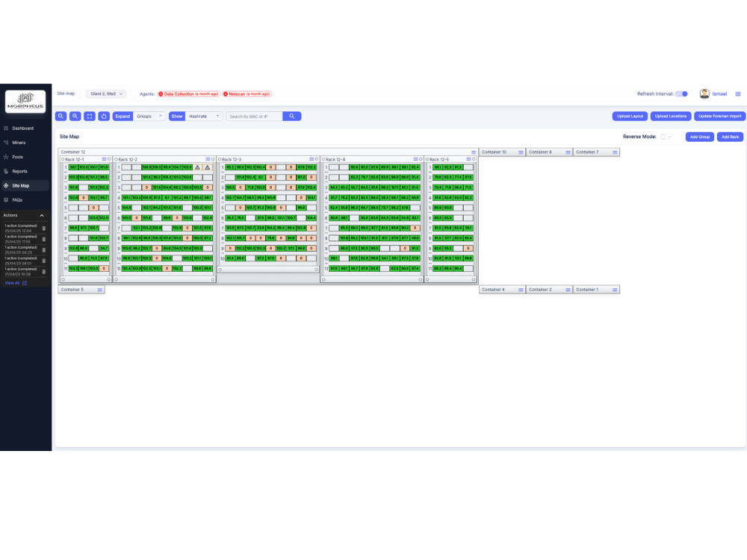Enable the Reverse Mode switch
The width and height of the screenshot is (747, 560).
click(x=666, y=137)
